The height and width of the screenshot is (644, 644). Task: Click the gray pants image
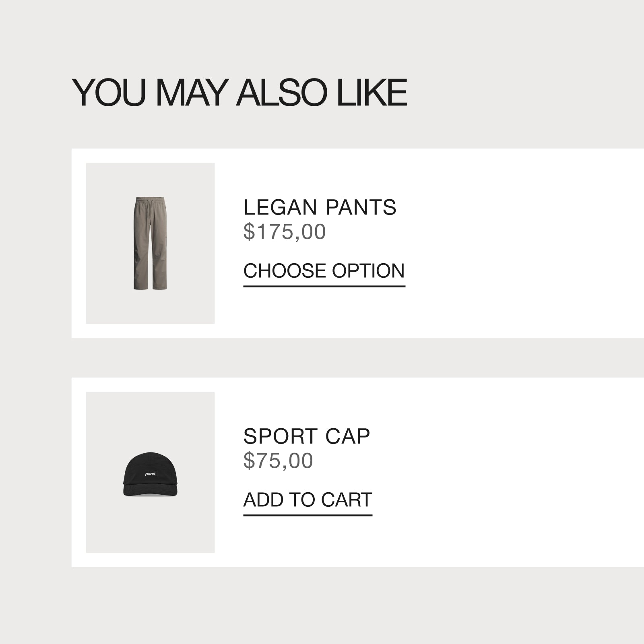coord(150,243)
